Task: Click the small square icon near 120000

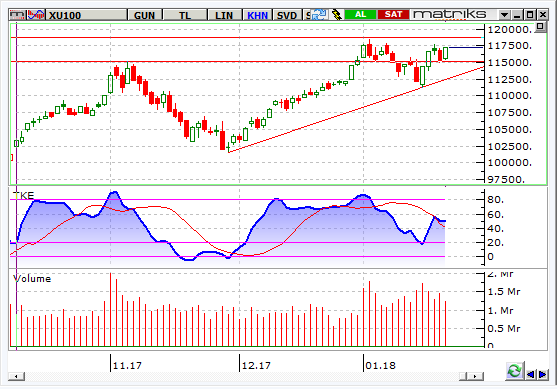Action: pos(540,27)
